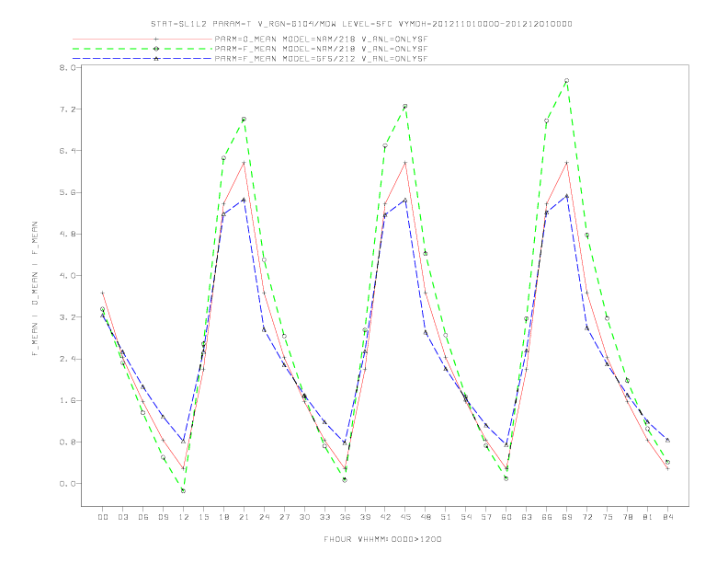728x563 pixels.
Task: Click the green circle marker at hour 69 peak
Action: [x=567, y=81]
